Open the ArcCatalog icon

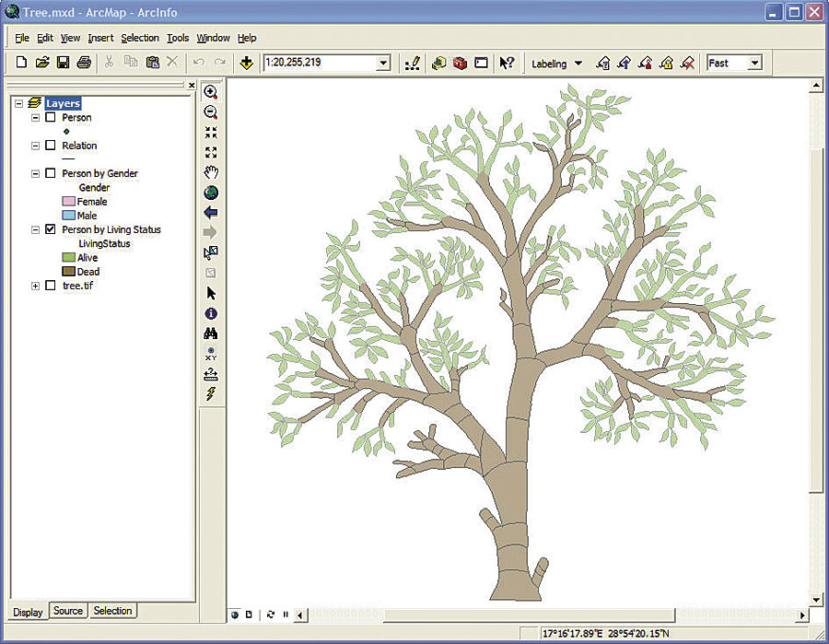[x=438, y=63]
